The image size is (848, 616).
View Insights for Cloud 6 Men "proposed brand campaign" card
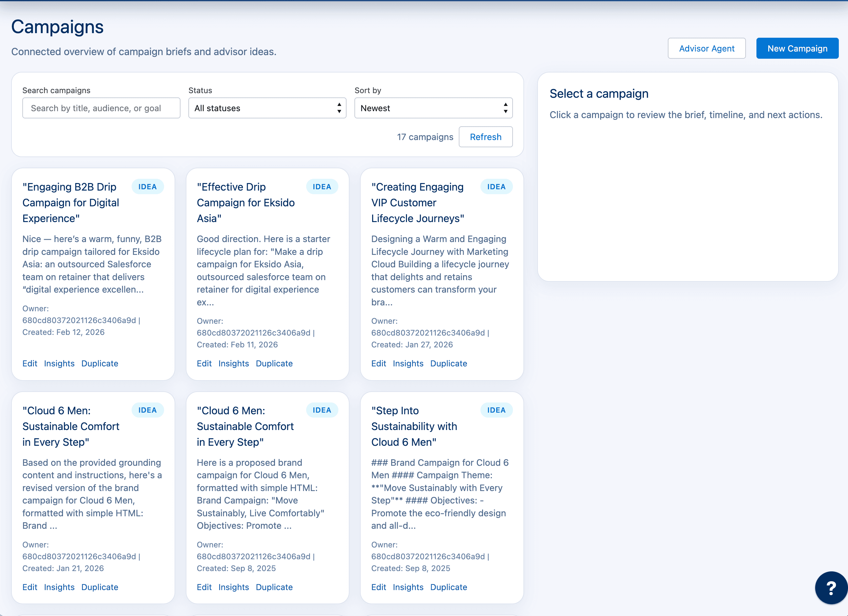(x=234, y=587)
